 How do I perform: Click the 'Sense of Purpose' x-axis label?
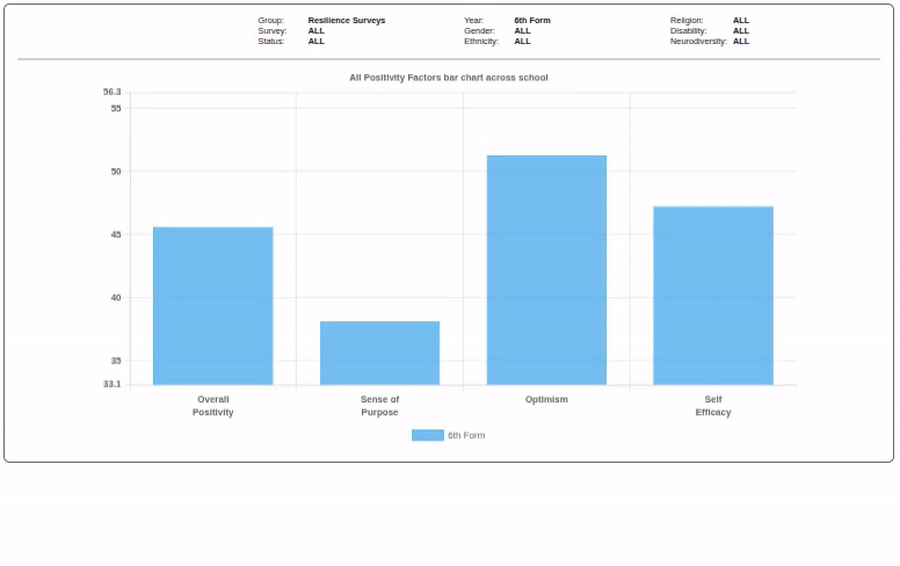[x=380, y=405]
